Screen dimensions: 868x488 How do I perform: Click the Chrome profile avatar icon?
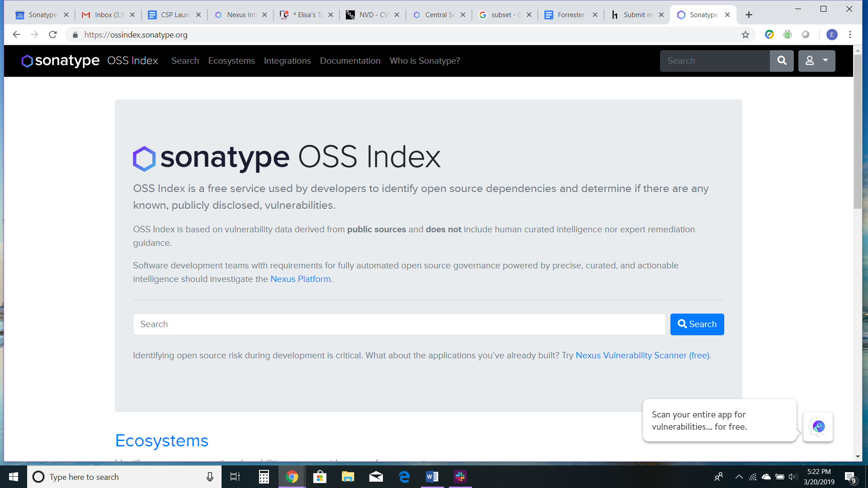pyautogui.click(x=832, y=35)
